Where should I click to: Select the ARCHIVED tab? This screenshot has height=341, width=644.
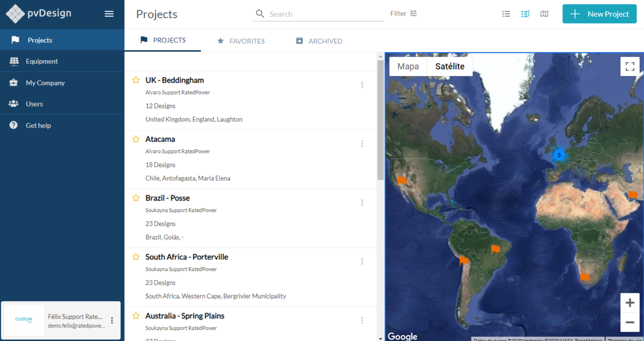pyautogui.click(x=319, y=41)
